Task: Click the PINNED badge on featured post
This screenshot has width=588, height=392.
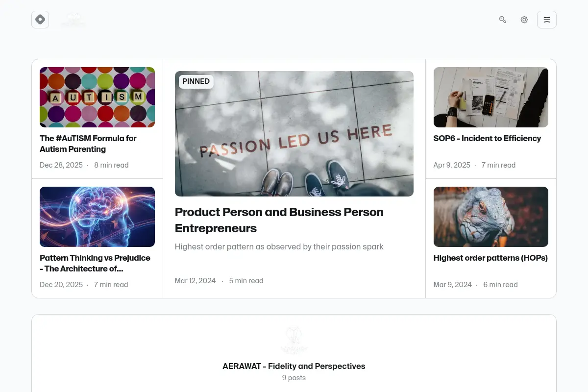Action: [x=196, y=81]
